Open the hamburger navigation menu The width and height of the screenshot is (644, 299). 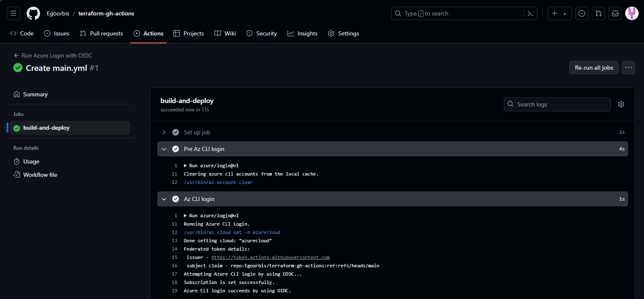(x=13, y=13)
